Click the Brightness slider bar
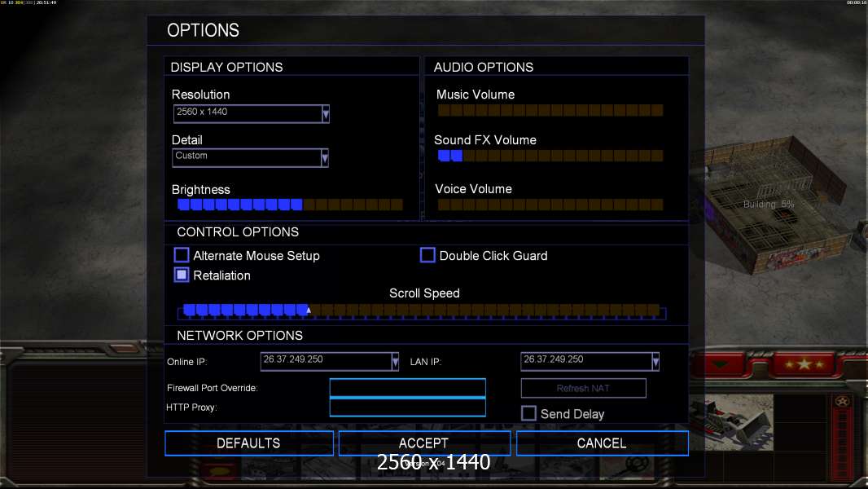868x489 pixels. coord(289,205)
